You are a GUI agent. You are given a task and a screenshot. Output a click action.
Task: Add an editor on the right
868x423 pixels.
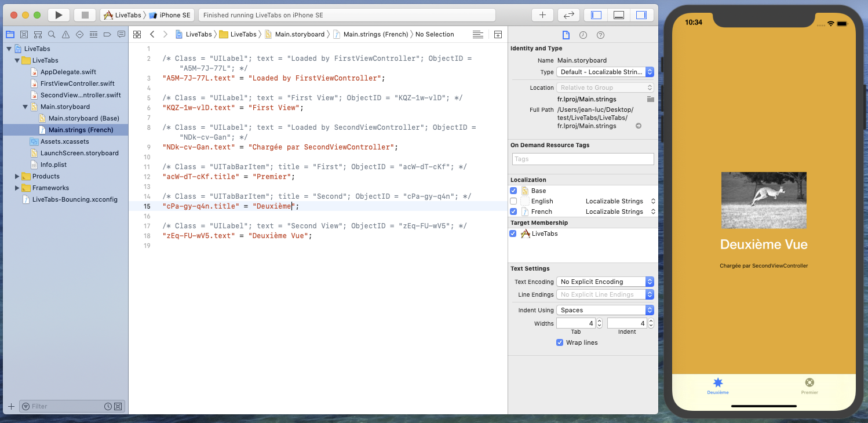(498, 34)
